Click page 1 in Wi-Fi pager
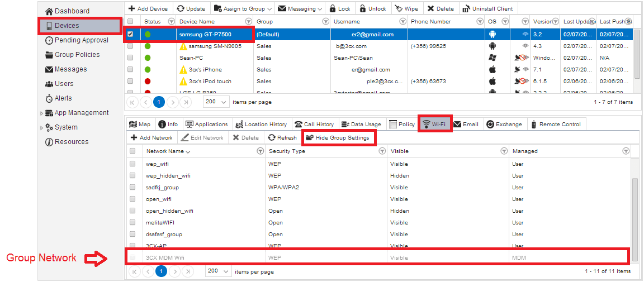Image resolution: width=644 pixels, height=282 pixels. point(160,271)
